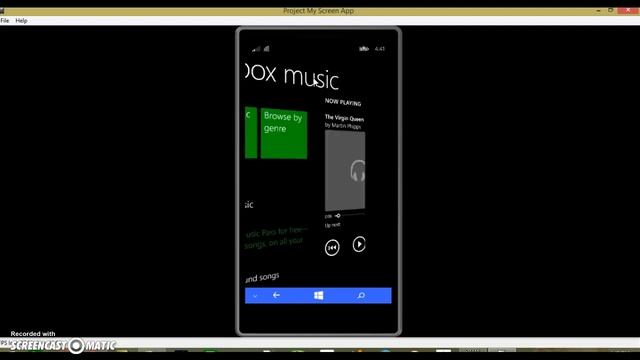Click the Up next label
The width and height of the screenshot is (640, 360).
click(332, 225)
